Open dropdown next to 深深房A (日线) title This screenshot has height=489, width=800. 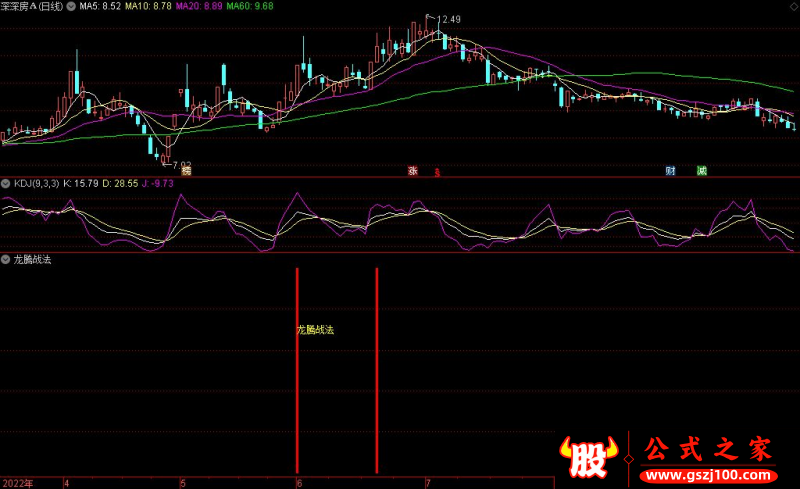(x=70, y=6)
